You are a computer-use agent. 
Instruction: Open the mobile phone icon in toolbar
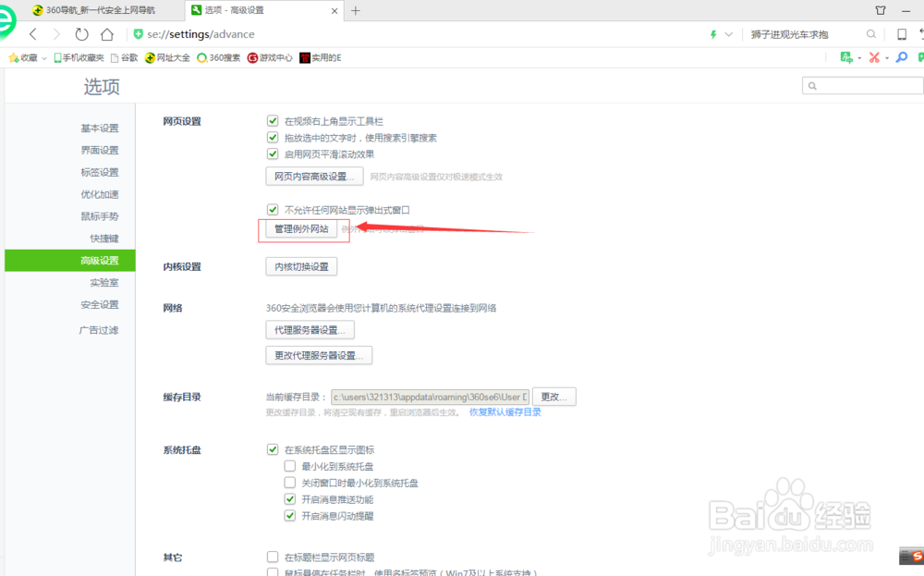click(902, 34)
